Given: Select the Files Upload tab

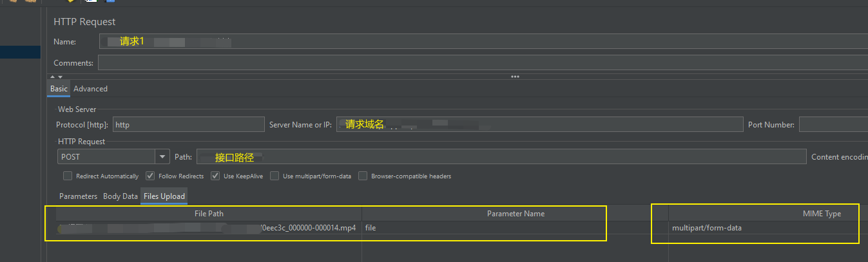Looking at the screenshot, I should tap(164, 196).
